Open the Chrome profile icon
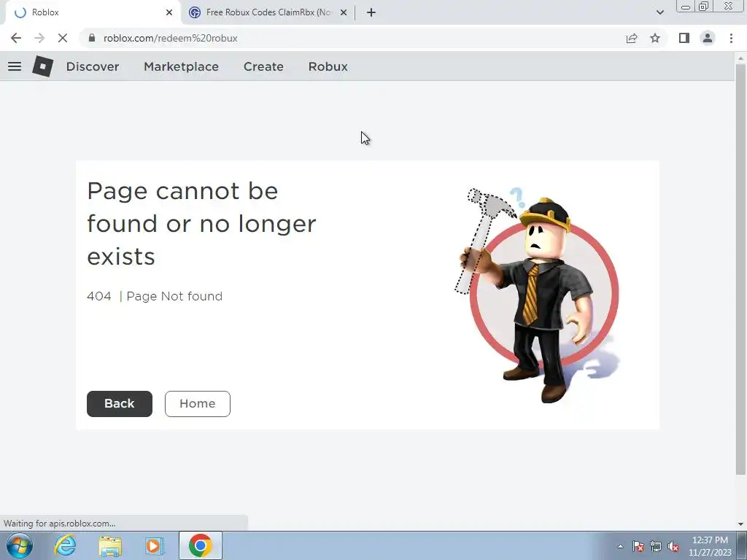 pyautogui.click(x=708, y=38)
